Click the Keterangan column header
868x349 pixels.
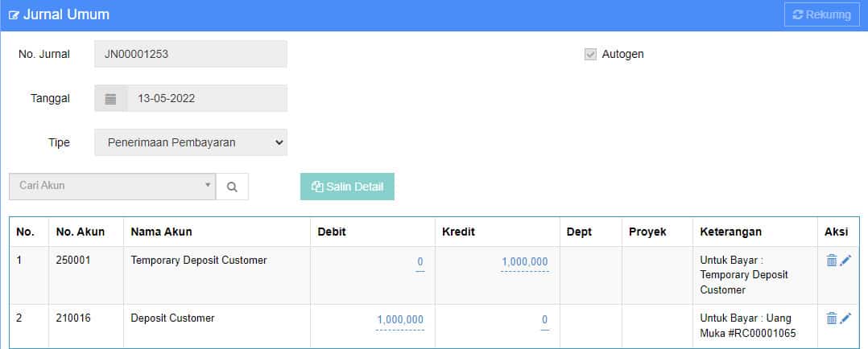pos(730,232)
